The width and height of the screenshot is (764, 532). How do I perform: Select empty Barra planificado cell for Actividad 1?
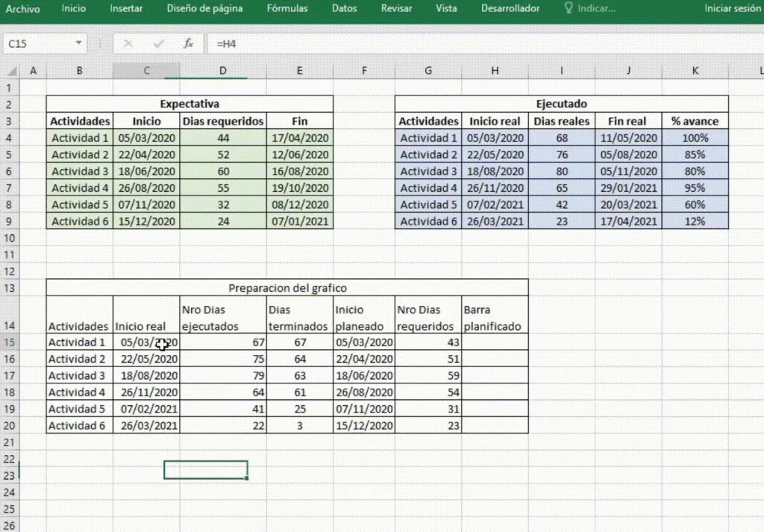(495, 342)
